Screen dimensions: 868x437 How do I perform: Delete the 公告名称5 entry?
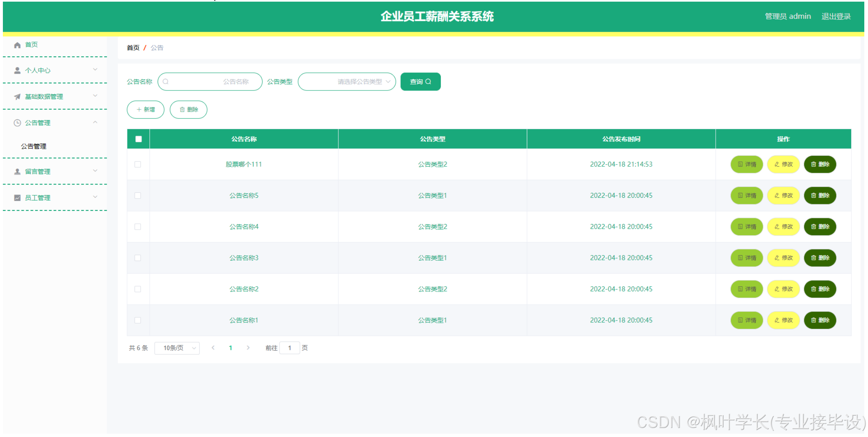coord(820,196)
